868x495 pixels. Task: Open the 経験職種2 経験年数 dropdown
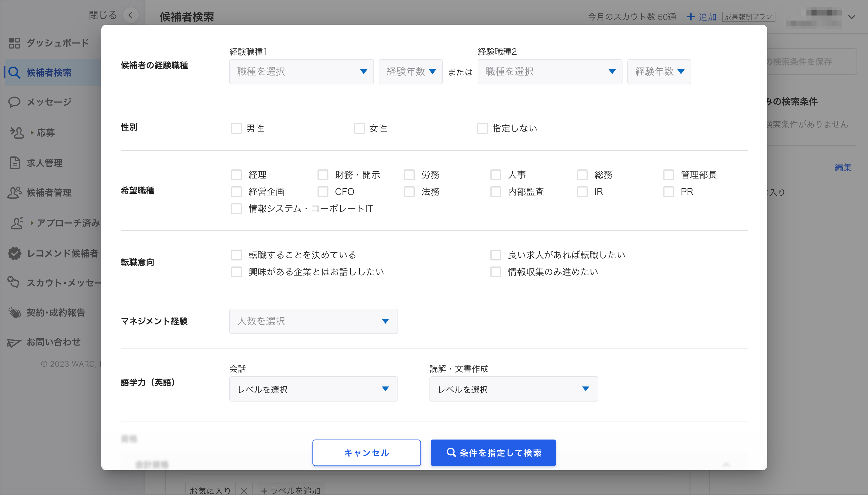(x=659, y=72)
